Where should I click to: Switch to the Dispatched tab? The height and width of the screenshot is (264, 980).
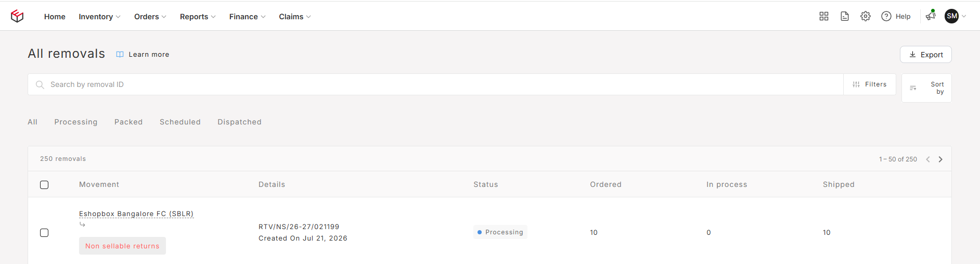pos(239,122)
